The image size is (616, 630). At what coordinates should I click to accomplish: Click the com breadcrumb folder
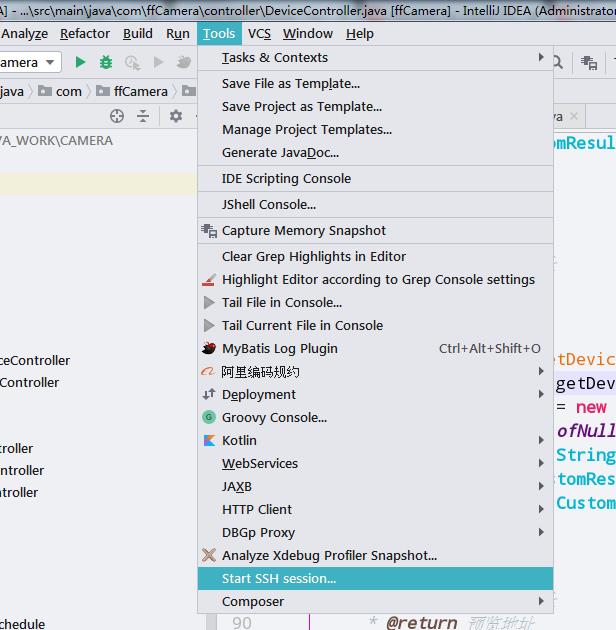click(x=68, y=91)
